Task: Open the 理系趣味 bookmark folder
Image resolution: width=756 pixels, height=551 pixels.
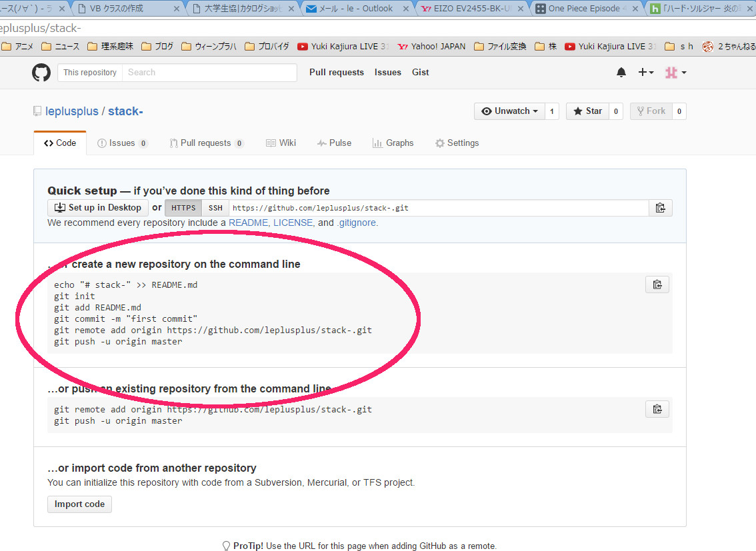Action: pos(111,46)
